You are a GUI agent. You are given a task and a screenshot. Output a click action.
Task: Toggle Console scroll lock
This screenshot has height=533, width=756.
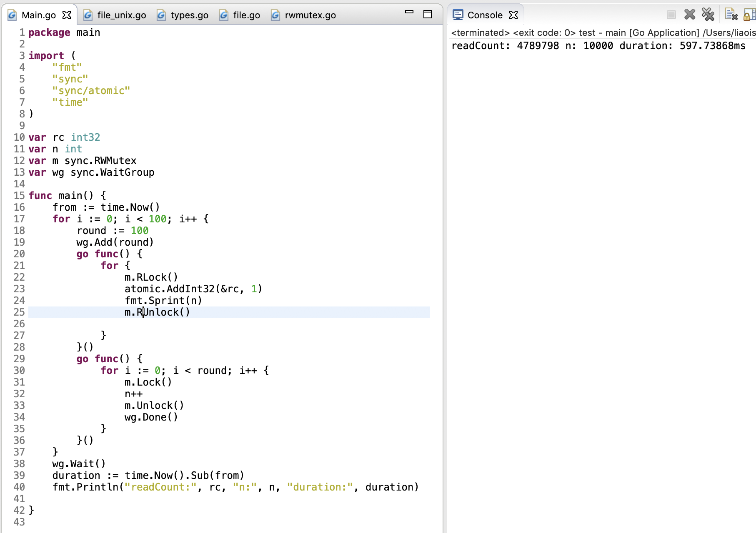coord(748,15)
